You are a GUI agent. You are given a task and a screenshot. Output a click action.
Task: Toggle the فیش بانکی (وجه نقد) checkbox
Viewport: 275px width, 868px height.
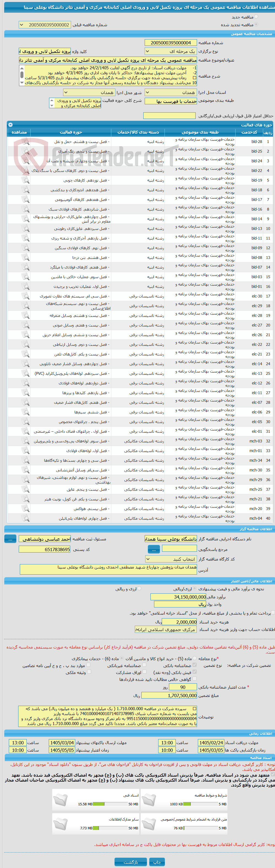tap(195, 672)
